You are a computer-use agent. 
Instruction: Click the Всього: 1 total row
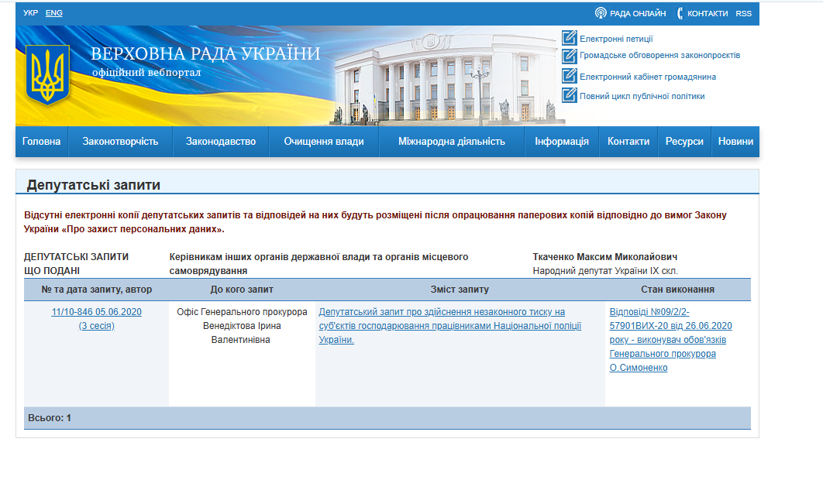click(x=387, y=418)
